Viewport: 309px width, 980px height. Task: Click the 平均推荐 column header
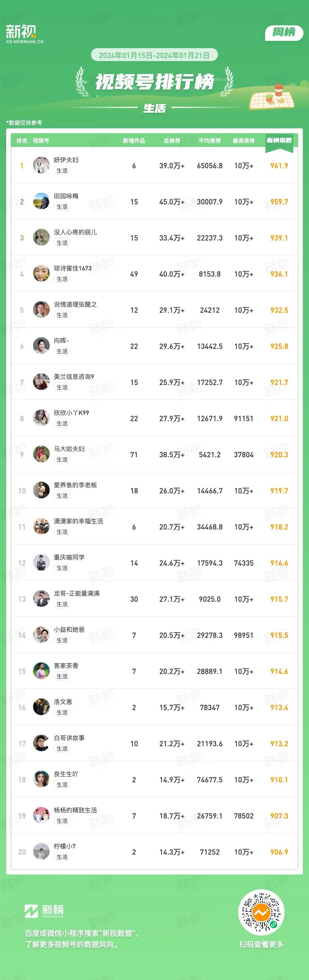[210, 141]
